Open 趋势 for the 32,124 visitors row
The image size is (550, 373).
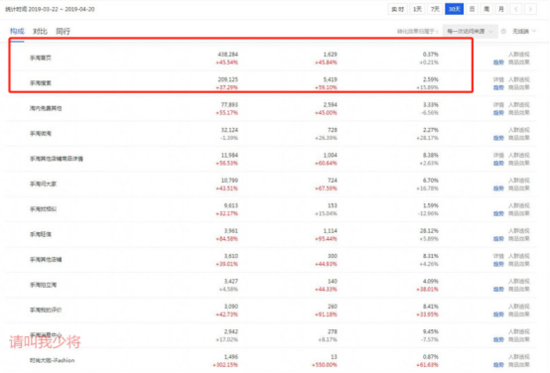498,138
